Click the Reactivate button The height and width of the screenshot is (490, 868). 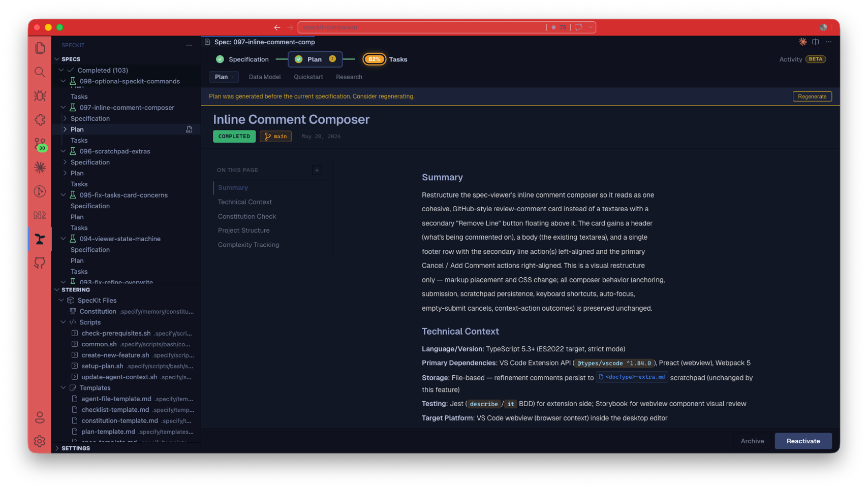pyautogui.click(x=803, y=441)
